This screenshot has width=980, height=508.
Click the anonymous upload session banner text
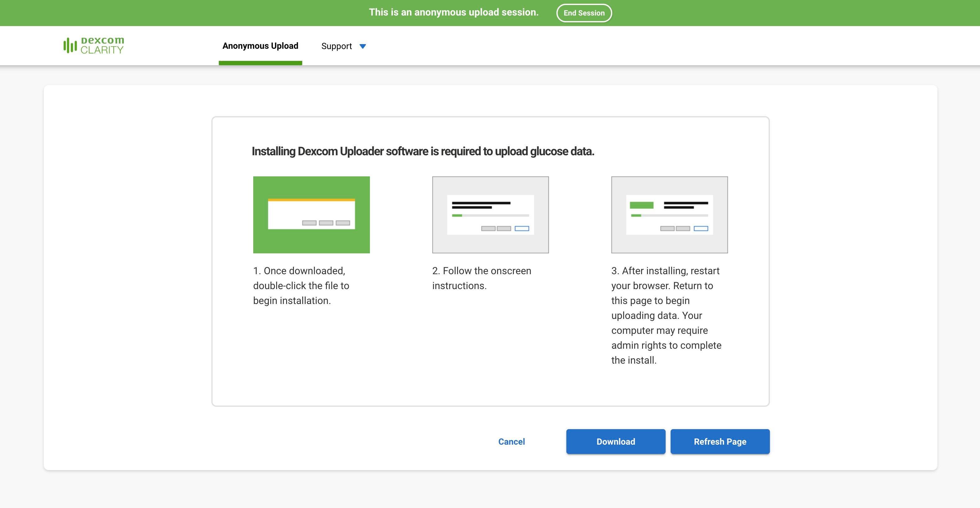coord(453,12)
